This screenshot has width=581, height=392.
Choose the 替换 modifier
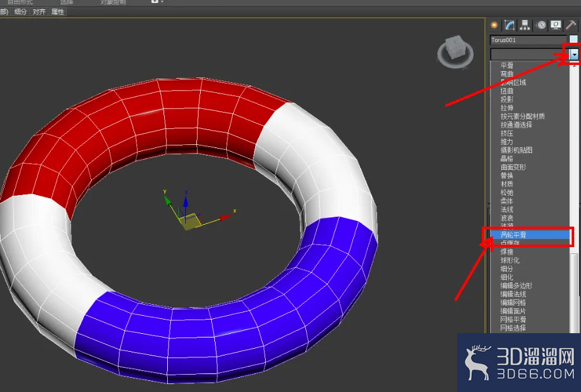pyautogui.click(x=507, y=176)
